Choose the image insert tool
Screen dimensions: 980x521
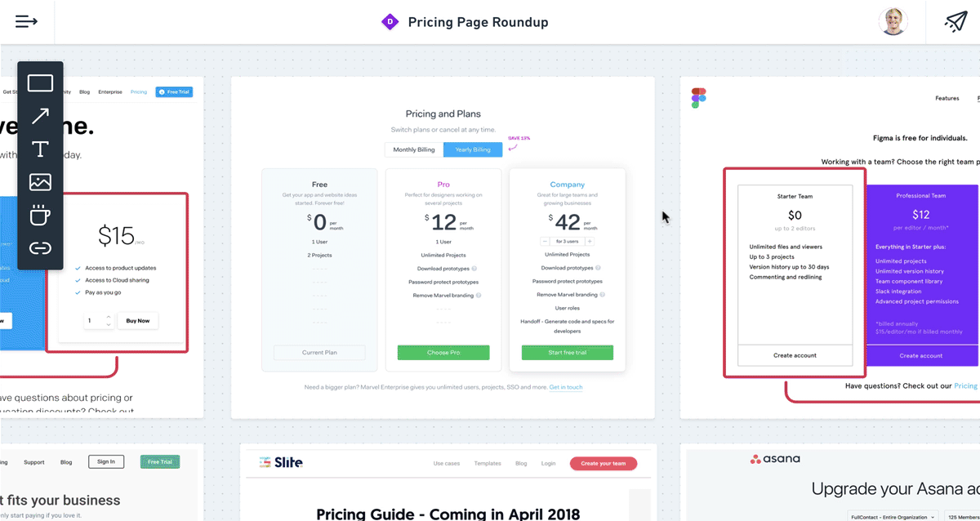(x=40, y=182)
